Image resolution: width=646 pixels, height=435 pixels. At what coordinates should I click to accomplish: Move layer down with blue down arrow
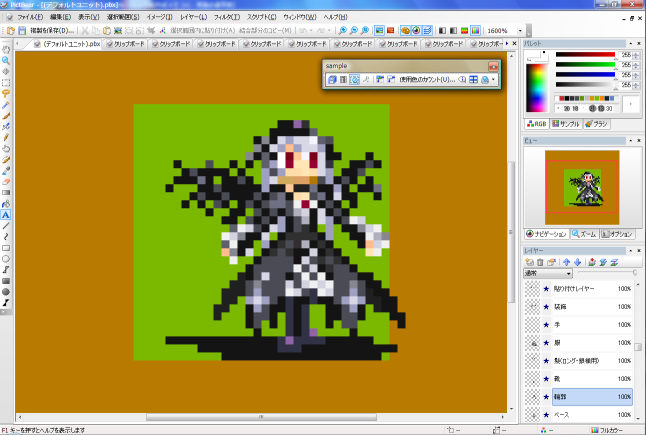pyautogui.click(x=577, y=262)
